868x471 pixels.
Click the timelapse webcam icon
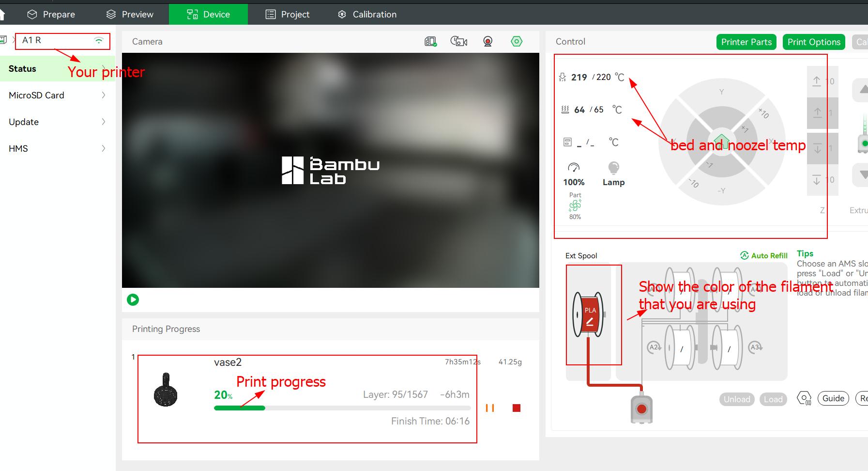(x=487, y=42)
